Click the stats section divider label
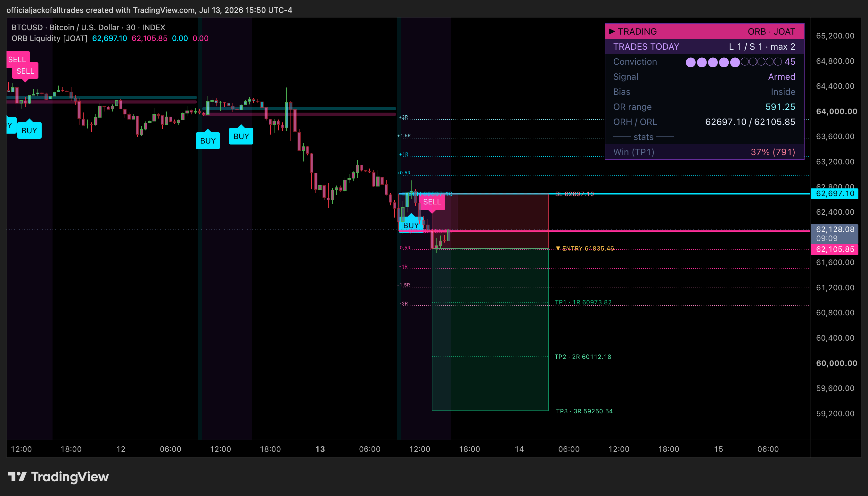868x496 pixels. (643, 137)
